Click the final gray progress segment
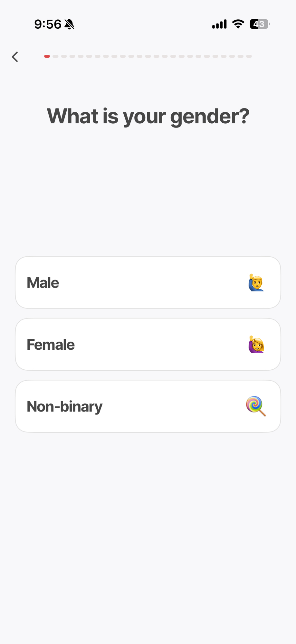296x644 pixels. 249,56
